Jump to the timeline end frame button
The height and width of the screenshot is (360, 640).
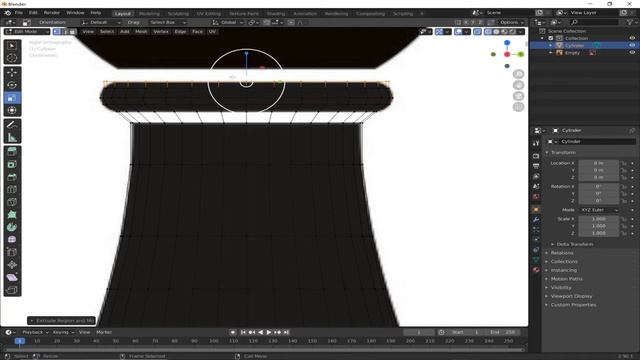286,332
